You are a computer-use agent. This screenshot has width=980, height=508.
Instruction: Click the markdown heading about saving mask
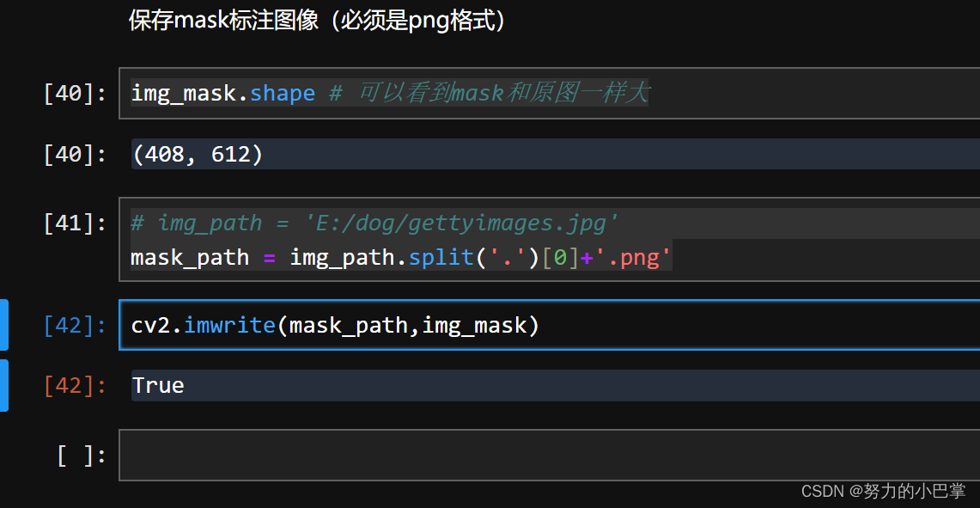point(317,21)
